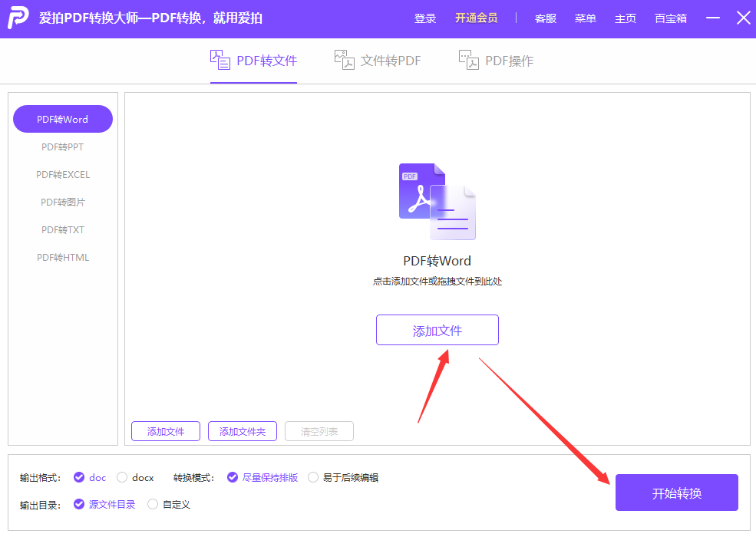Click the 爱拍PDF转换大师 title text
Image resolution: width=756 pixels, height=537 pixels.
150,18
